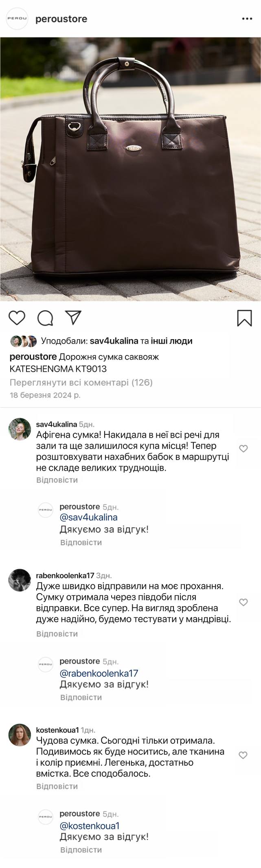Open the post comment bubble icon
The width and height of the screenshot is (261, 868).
(x=45, y=318)
